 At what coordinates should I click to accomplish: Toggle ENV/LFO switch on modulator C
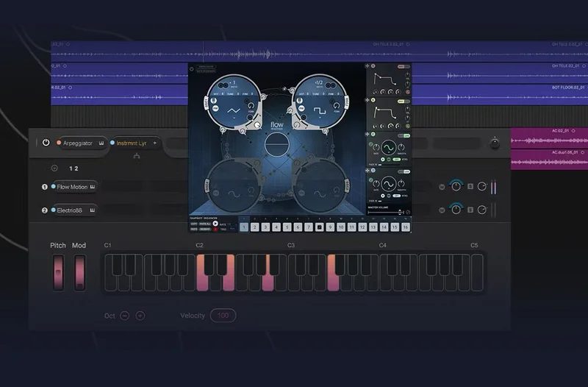point(404,135)
